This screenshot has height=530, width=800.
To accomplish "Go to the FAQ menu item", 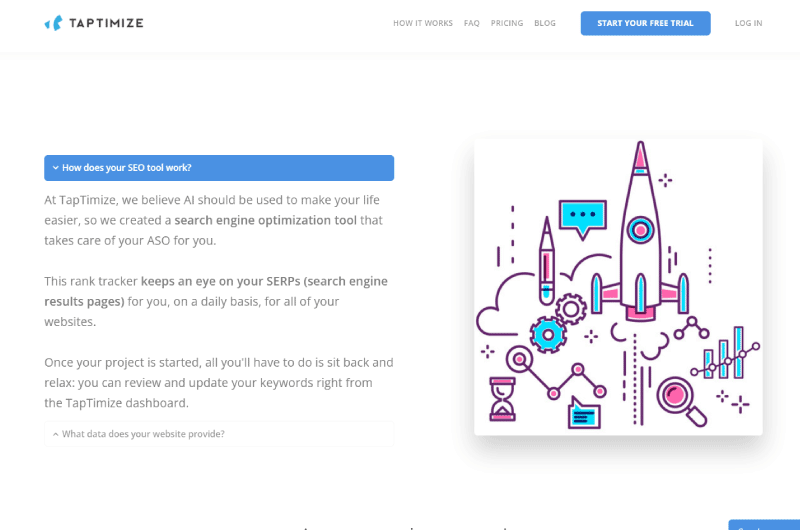I will [471, 23].
